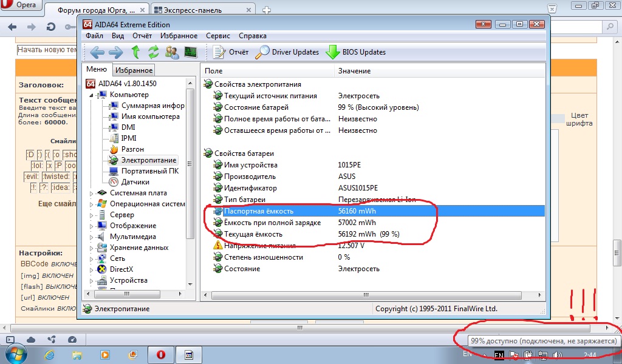This screenshot has height=364, width=622.
Task: Click the green Up arrow toolbar icon
Action: point(135,52)
